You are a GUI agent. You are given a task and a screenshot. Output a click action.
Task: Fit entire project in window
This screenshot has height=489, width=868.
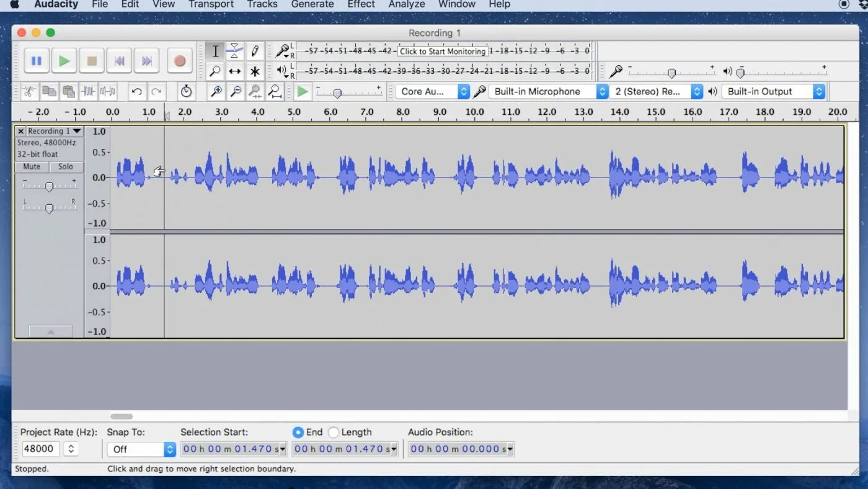tap(275, 92)
